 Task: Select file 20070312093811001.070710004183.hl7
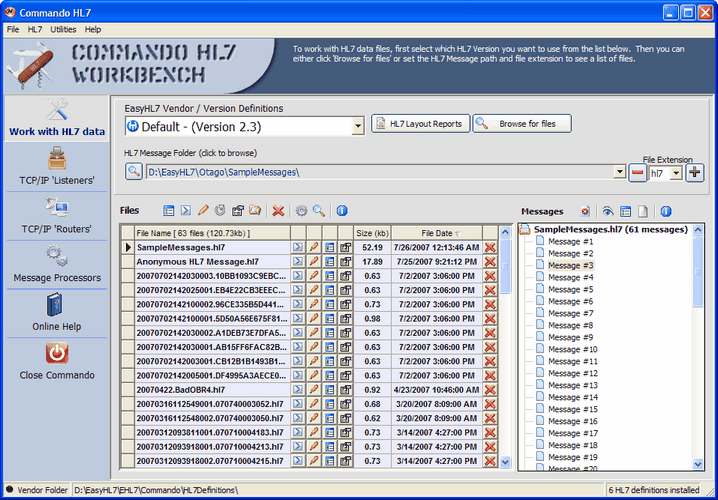(212, 432)
